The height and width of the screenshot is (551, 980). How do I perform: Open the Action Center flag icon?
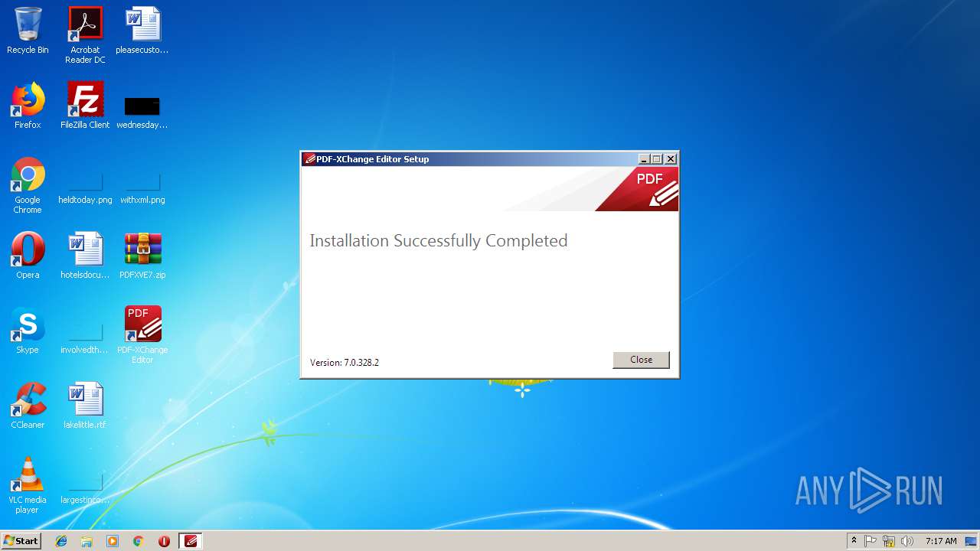click(x=871, y=541)
